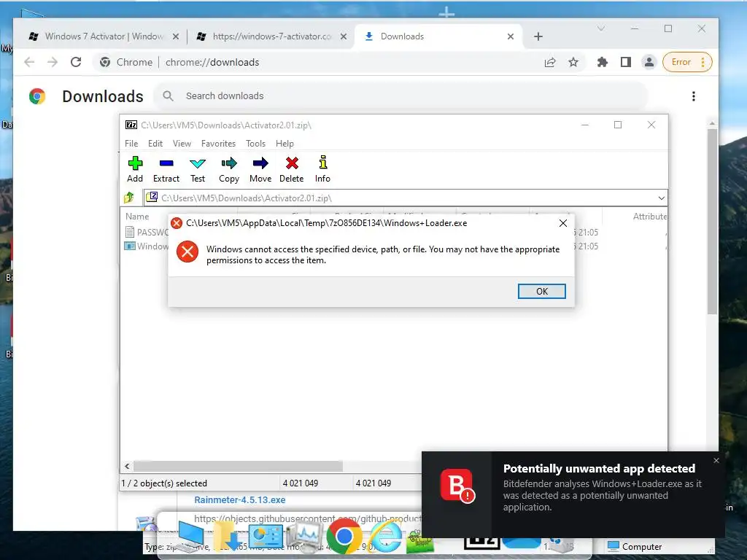
Task: Launch Google Chrome from the dock
Action: coord(343,536)
